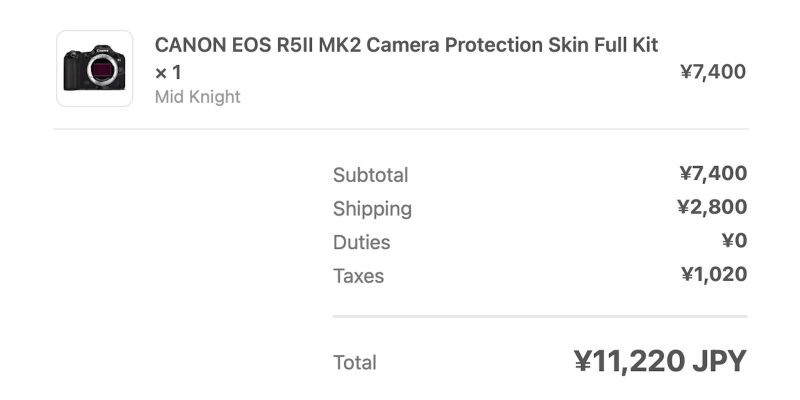Viewport: 800px width, 400px height.
Task: Click the Canon camera product thumbnail
Action: click(95, 68)
